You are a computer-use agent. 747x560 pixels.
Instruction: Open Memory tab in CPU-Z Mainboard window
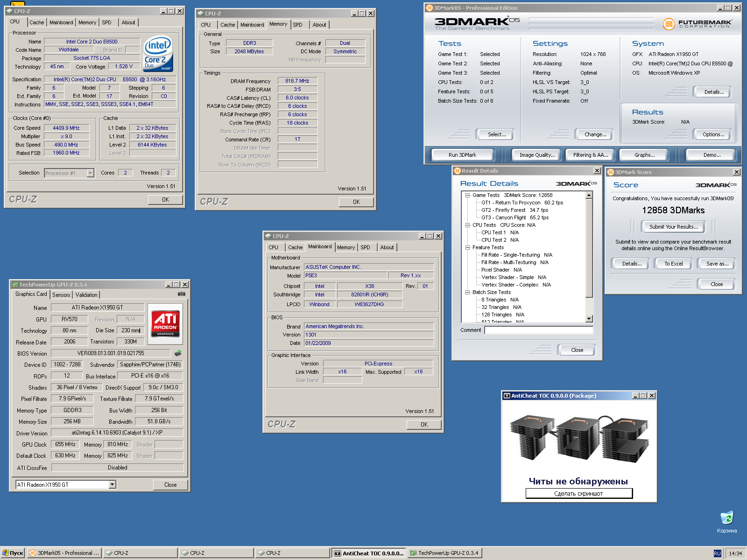pos(346,247)
